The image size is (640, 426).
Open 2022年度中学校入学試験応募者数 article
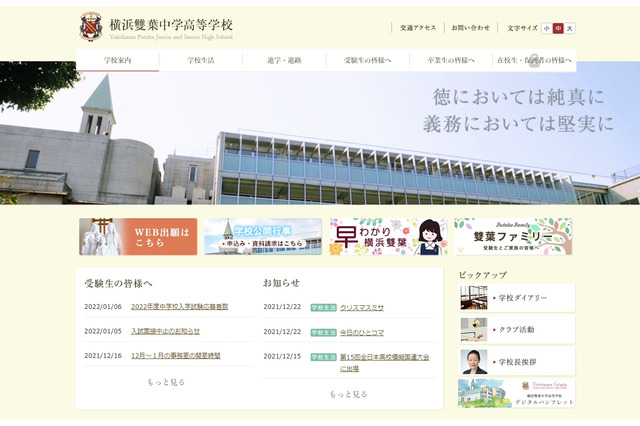click(x=180, y=306)
